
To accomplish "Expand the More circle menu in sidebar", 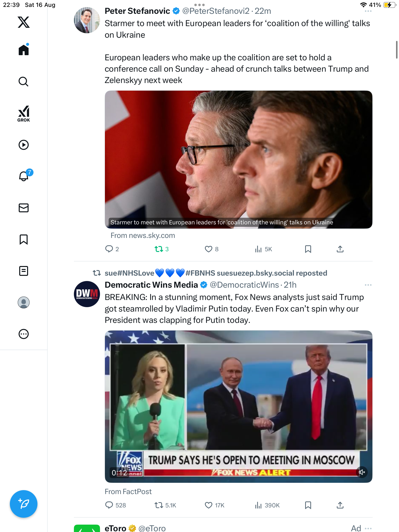I will (24, 334).
